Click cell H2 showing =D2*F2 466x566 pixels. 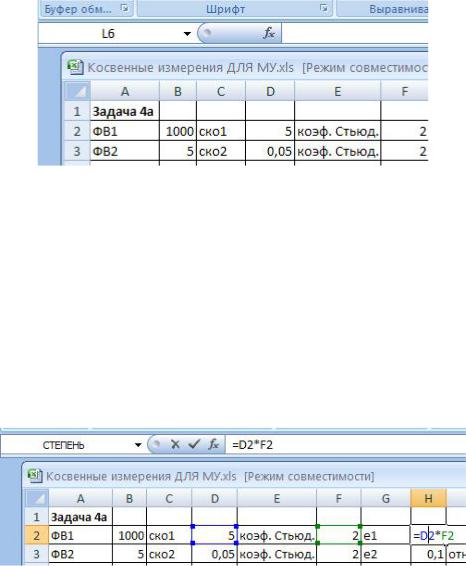(433, 535)
